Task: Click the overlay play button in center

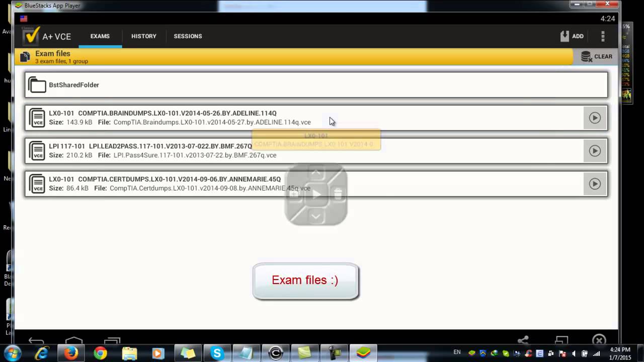Action: 316,195
